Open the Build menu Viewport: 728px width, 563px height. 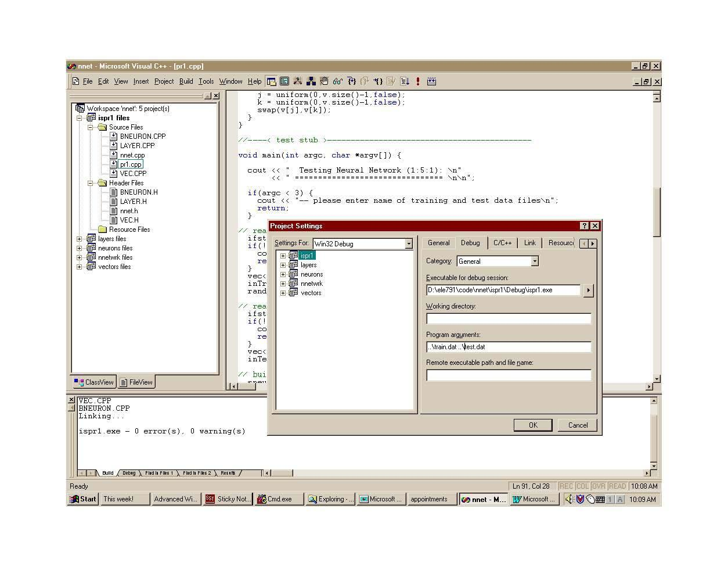click(x=186, y=81)
